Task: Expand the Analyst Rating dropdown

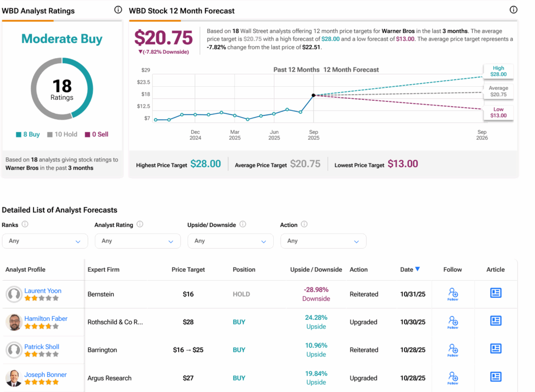Action: point(137,241)
